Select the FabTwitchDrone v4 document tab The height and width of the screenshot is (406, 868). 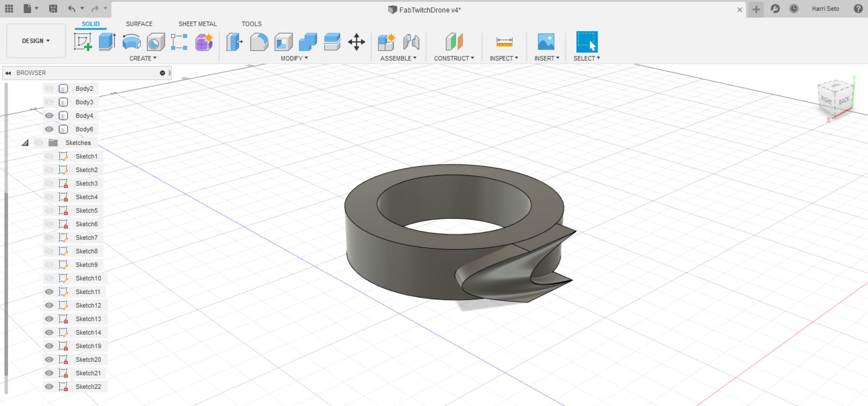(425, 9)
